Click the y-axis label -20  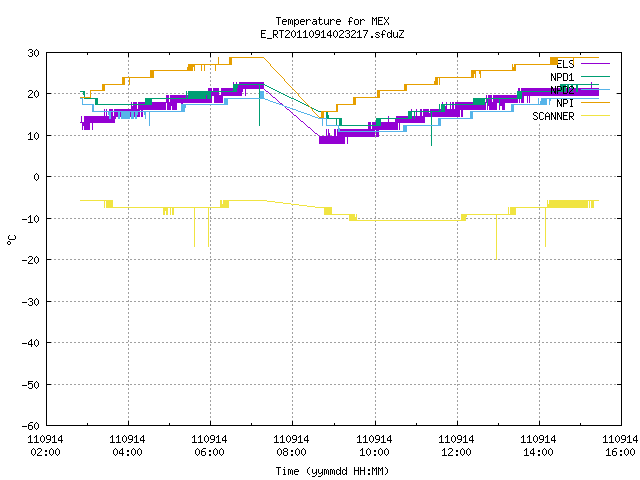[x=31, y=260]
